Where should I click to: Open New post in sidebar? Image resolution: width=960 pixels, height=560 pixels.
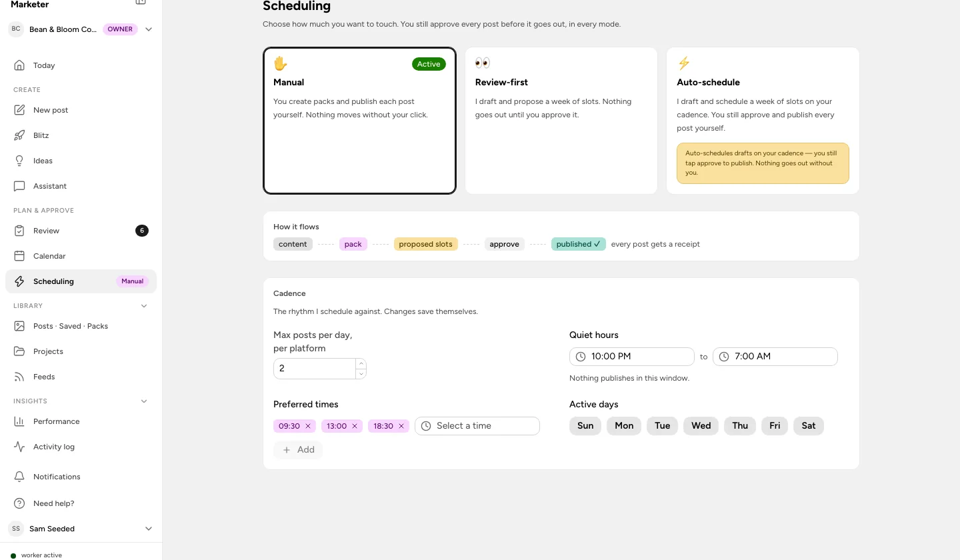tap(81, 110)
